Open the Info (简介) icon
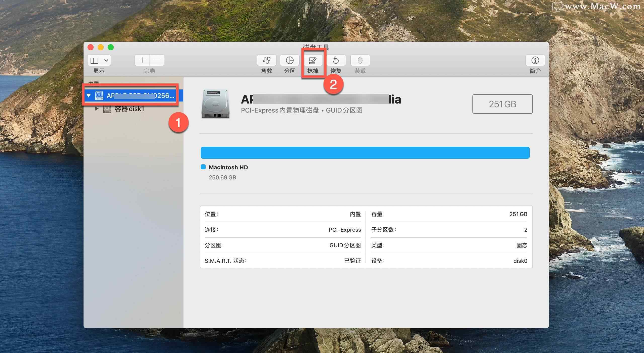 pyautogui.click(x=535, y=60)
